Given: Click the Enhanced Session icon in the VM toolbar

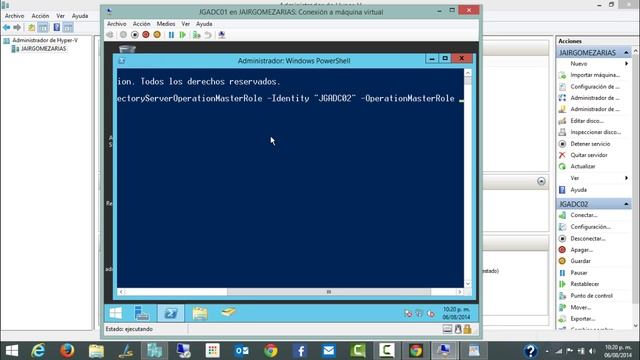Looking at the screenshot, I should pos(222,35).
